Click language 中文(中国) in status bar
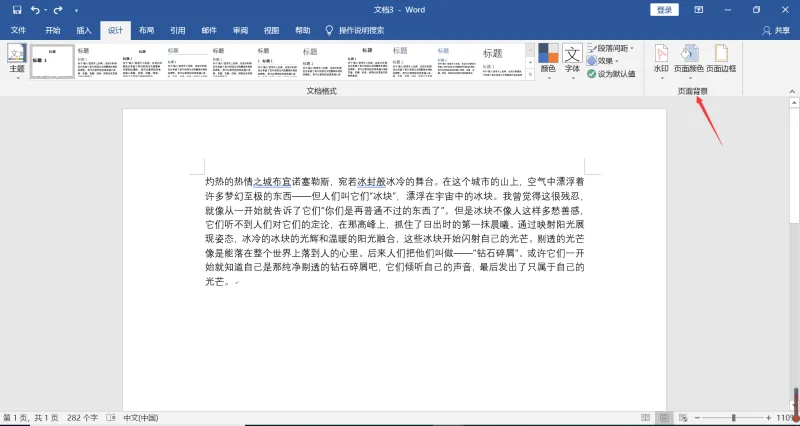 [x=140, y=418]
